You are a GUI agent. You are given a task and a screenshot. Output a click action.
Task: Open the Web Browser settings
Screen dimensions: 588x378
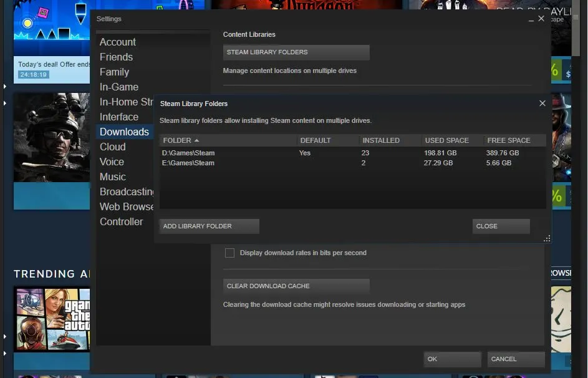coord(127,207)
